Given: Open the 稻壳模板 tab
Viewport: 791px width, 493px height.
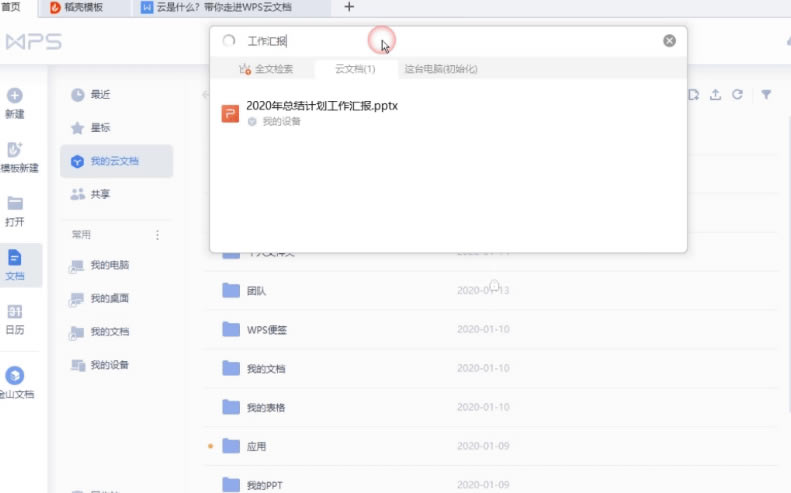Looking at the screenshot, I should tap(85, 7).
